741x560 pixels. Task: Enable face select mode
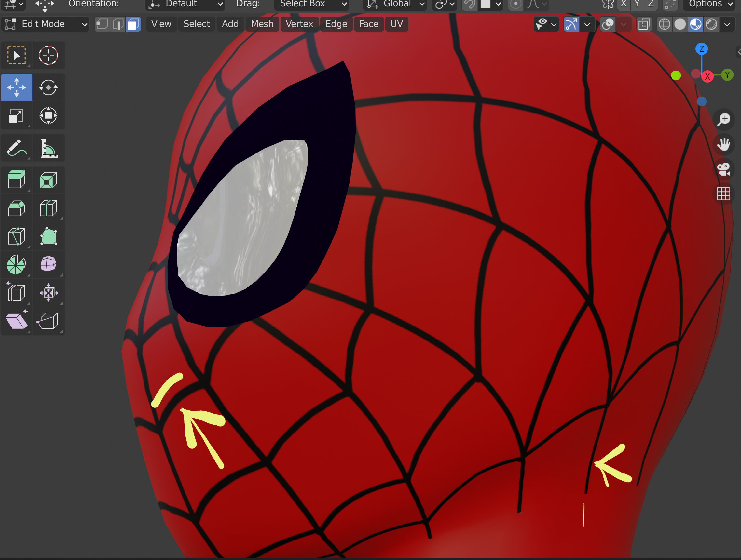pos(133,24)
